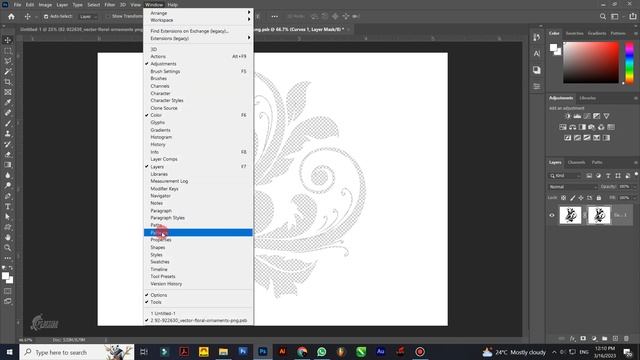Viewport: 640px width, 360px height.
Task: Add a Levels adjustment
Action: pyautogui.click(x=577, y=116)
